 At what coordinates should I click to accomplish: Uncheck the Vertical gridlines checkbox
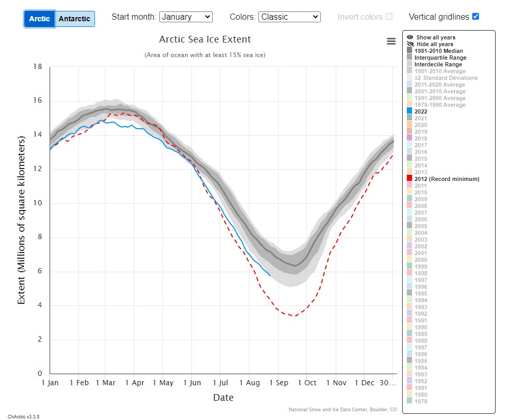[475, 17]
